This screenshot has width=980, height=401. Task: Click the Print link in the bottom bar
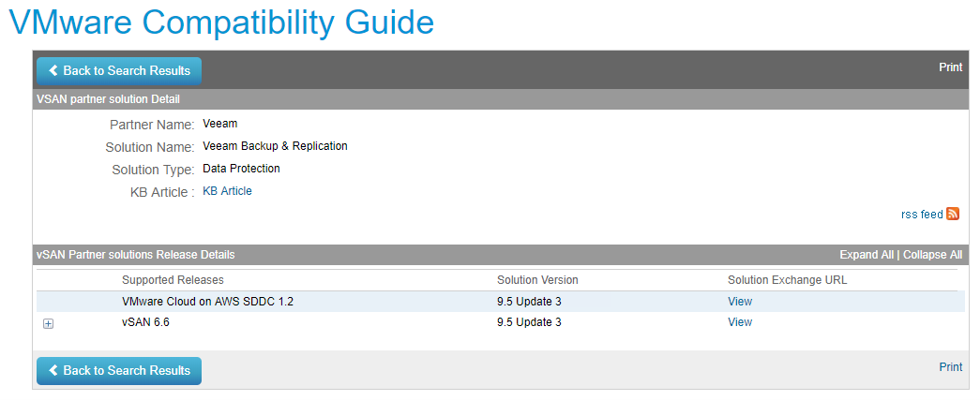click(x=950, y=367)
